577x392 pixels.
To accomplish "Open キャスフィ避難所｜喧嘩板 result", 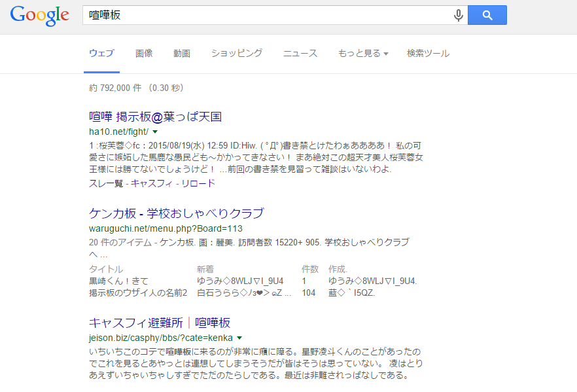I will click(160, 323).
